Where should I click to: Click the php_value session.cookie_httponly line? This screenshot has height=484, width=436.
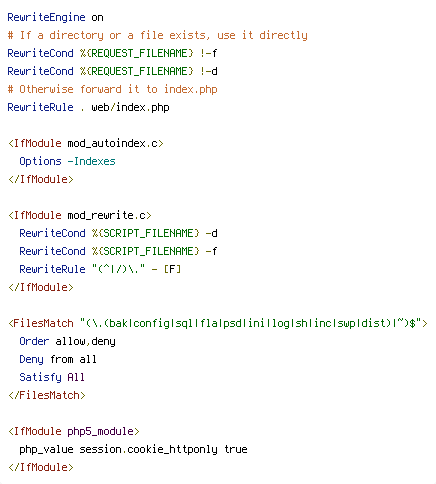(133, 449)
